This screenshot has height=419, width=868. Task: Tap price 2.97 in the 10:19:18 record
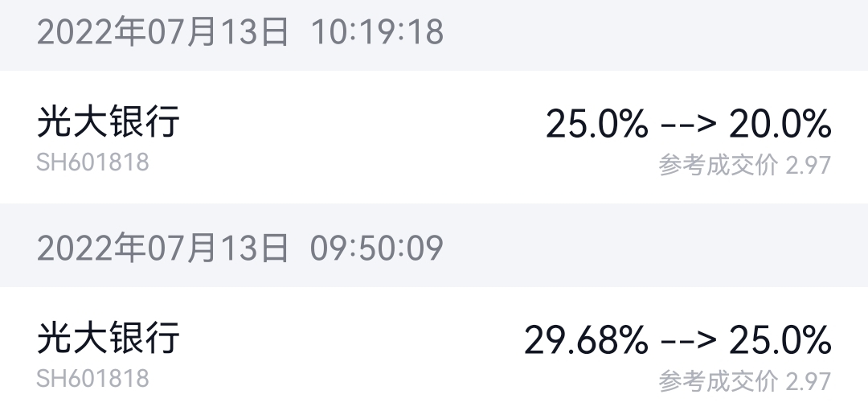tap(808, 165)
